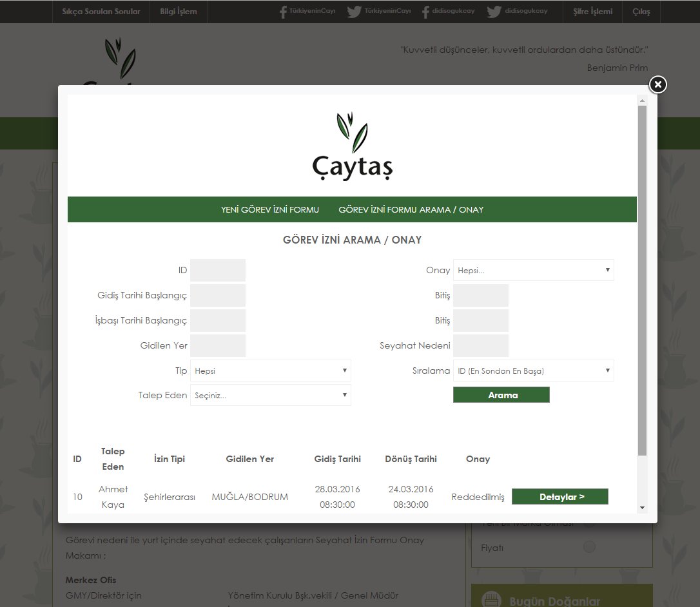700x607 pixels.
Task: Focus the Gidilen Yer input
Action: click(218, 345)
